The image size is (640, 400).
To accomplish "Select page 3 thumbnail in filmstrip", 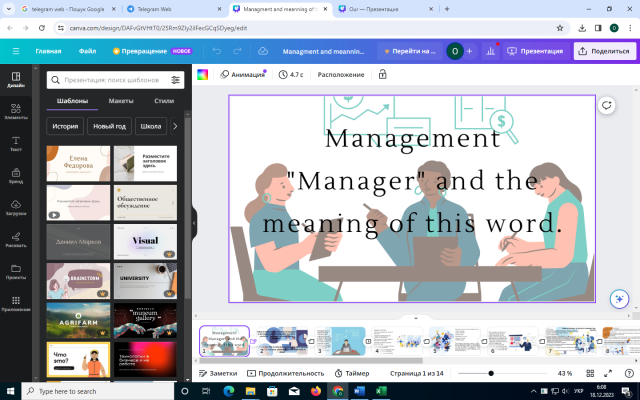I will tap(340, 340).
